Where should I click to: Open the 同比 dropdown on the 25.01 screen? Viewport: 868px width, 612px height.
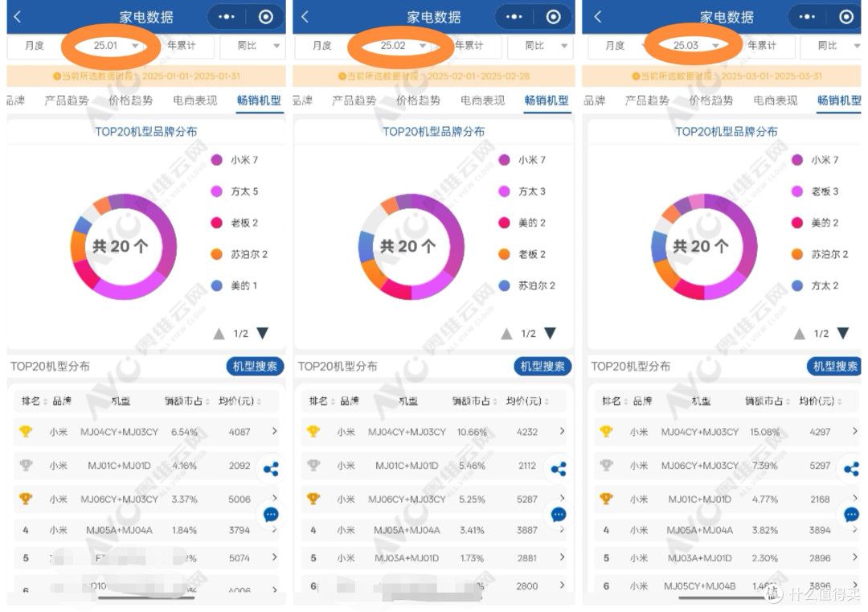pos(253,46)
